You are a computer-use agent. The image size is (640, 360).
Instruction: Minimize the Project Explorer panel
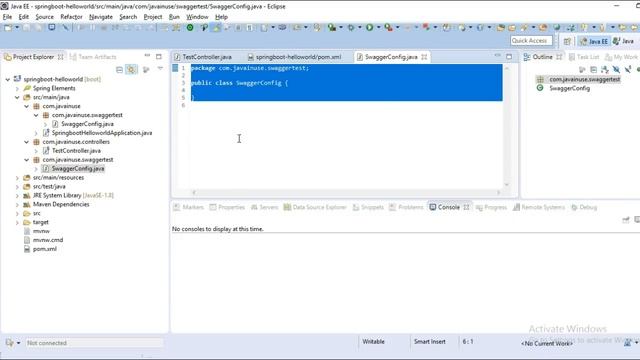pyautogui.click(x=147, y=56)
